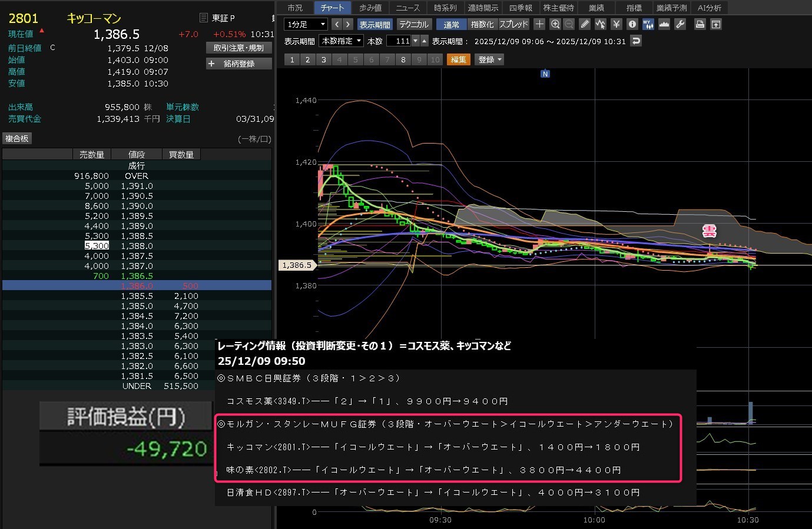Open the wrench settings icon

[x=680, y=24]
